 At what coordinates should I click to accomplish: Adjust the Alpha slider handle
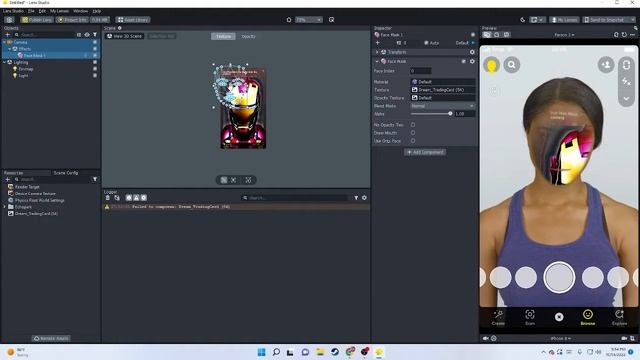[450, 114]
